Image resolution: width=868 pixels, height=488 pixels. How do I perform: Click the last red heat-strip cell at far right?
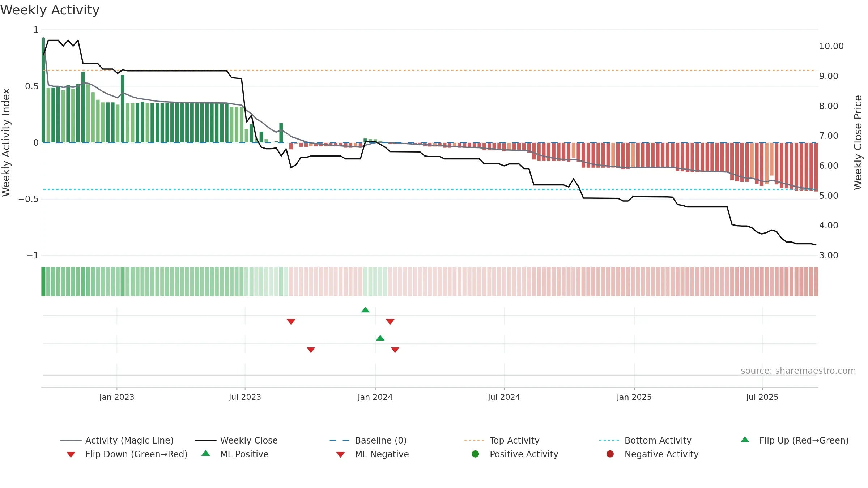[x=816, y=282]
